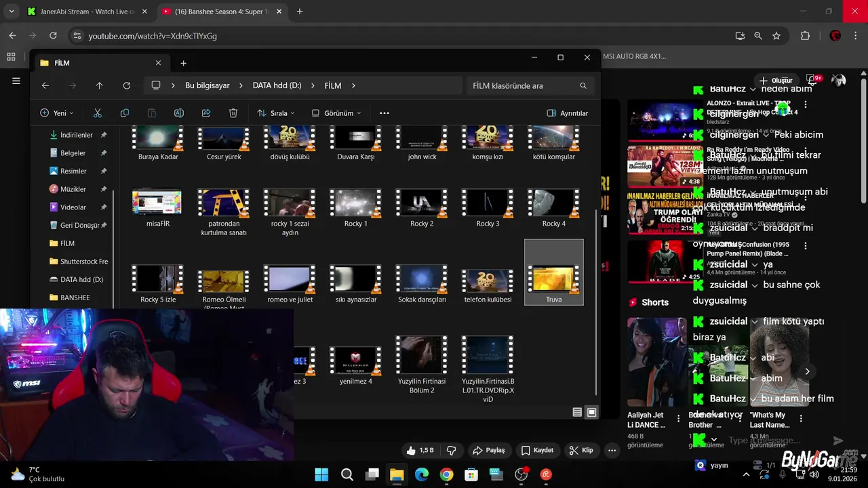Screen dimensions: 868x488
Task: Select the misaFİR file thumbnail
Action: click(x=157, y=209)
